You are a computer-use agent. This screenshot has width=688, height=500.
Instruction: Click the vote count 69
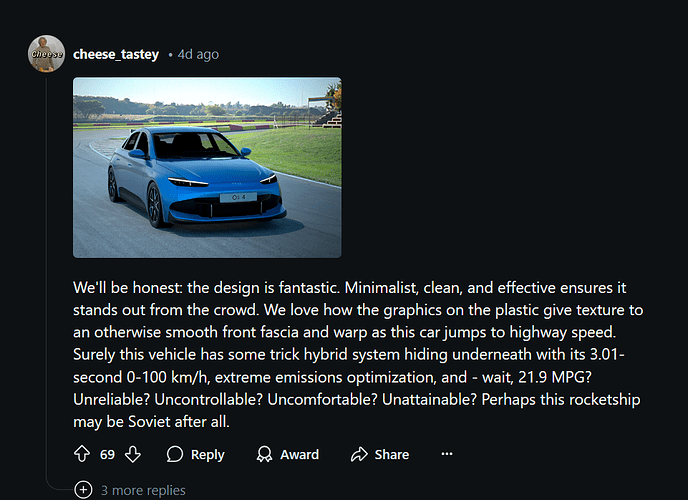pos(107,454)
